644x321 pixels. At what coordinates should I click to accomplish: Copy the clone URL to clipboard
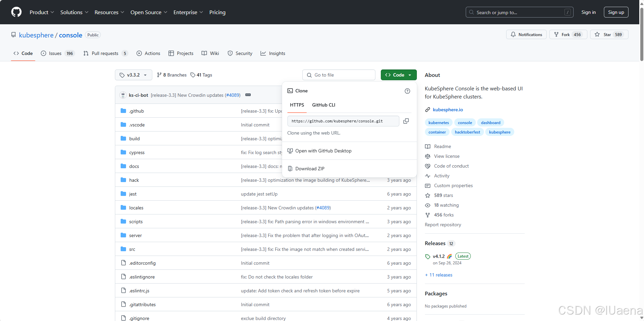point(406,121)
